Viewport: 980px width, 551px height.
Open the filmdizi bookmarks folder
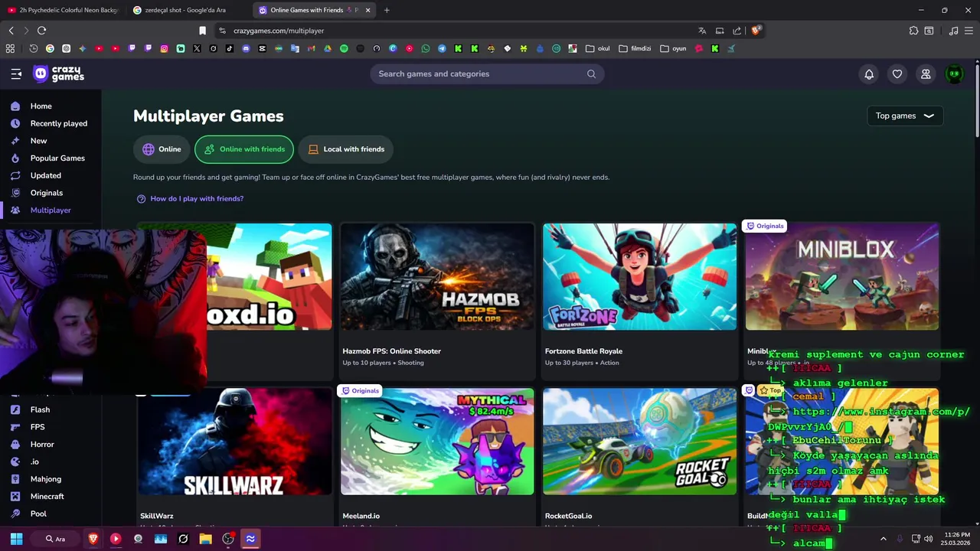(x=635, y=48)
